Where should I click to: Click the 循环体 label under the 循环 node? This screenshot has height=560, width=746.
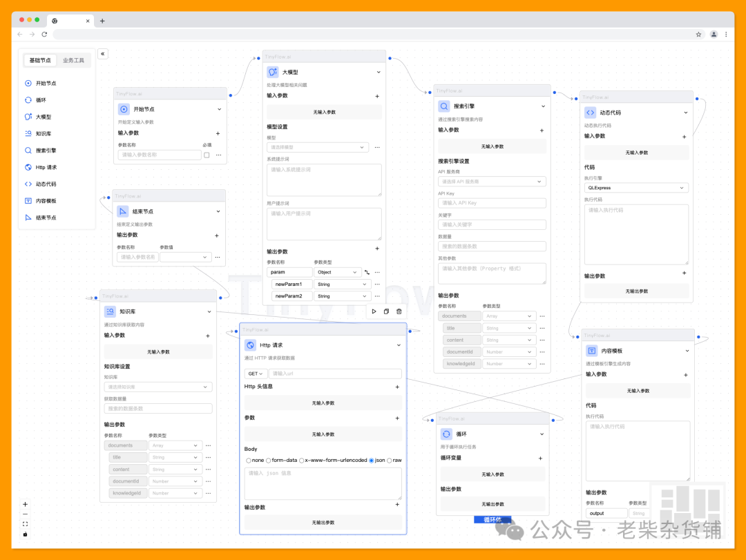(492, 519)
